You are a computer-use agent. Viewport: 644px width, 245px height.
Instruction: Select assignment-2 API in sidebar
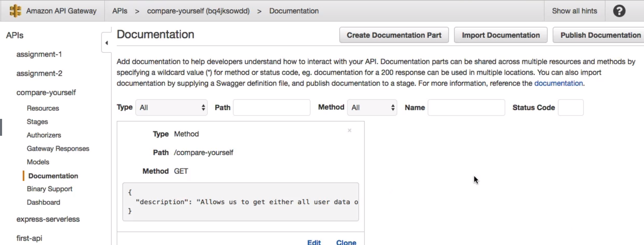[39, 73]
